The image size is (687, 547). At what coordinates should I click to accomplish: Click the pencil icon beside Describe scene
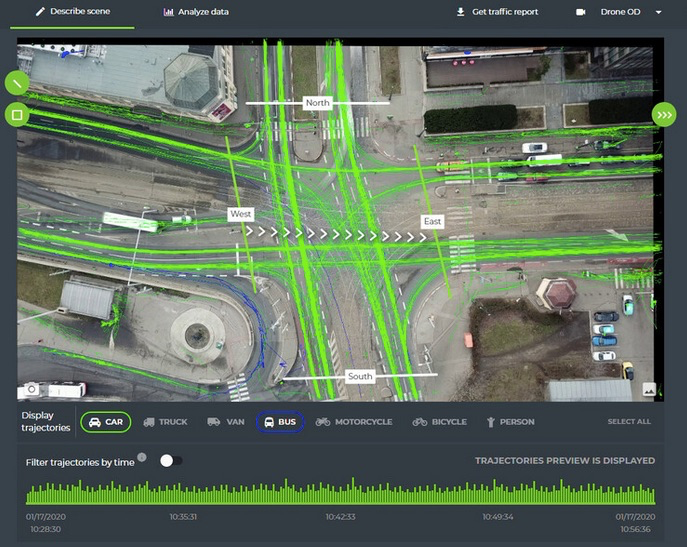pos(40,12)
